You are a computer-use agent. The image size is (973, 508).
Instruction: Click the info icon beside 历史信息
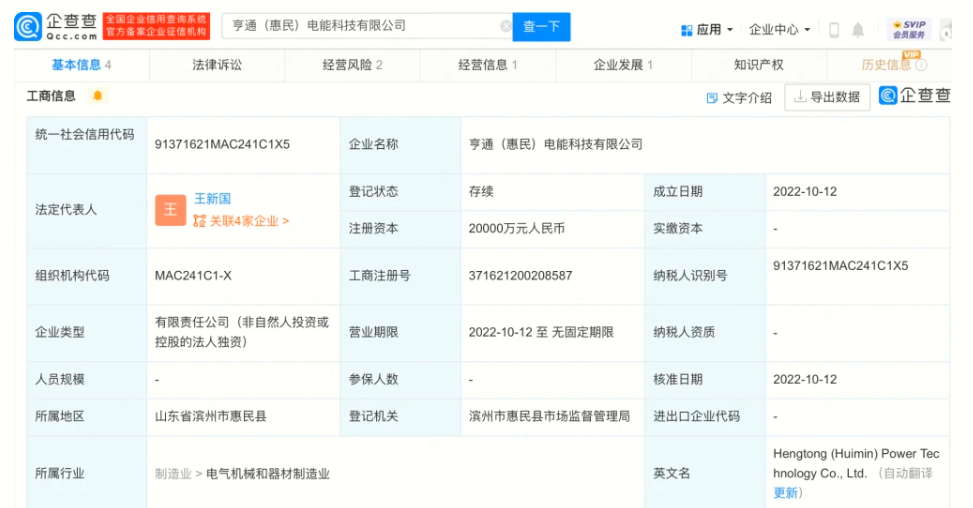921,65
